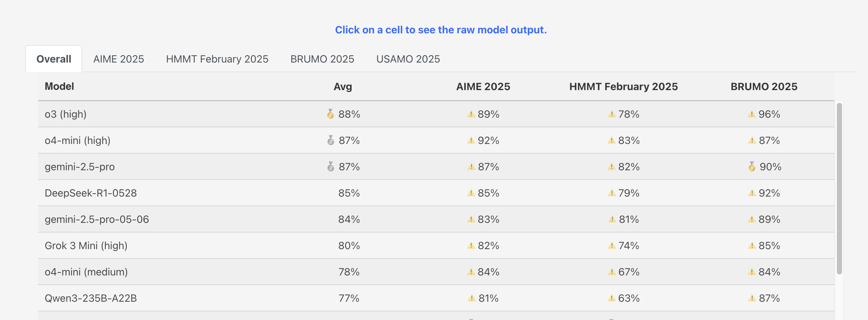Image resolution: width=868 pixels, height=320 pixels.
Task: Open the HMMT February 2025 tab
Action: pyautogui.click(x=217, y=59)
